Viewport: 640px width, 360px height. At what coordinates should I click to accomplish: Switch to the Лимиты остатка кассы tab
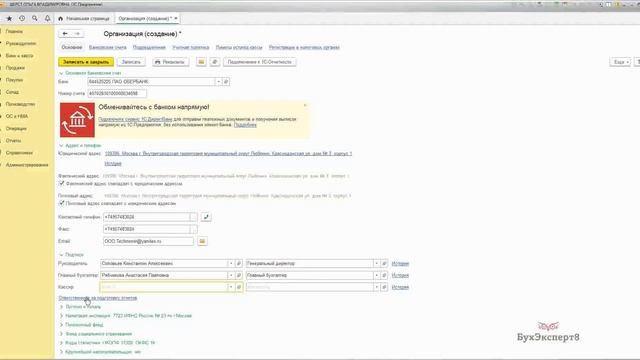point(239,47)
